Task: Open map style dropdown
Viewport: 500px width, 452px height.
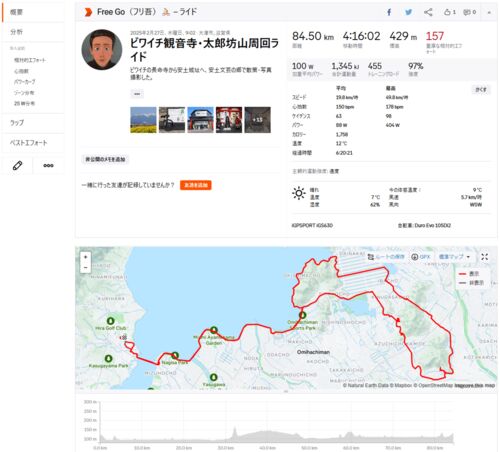Action: pos(454,257)
